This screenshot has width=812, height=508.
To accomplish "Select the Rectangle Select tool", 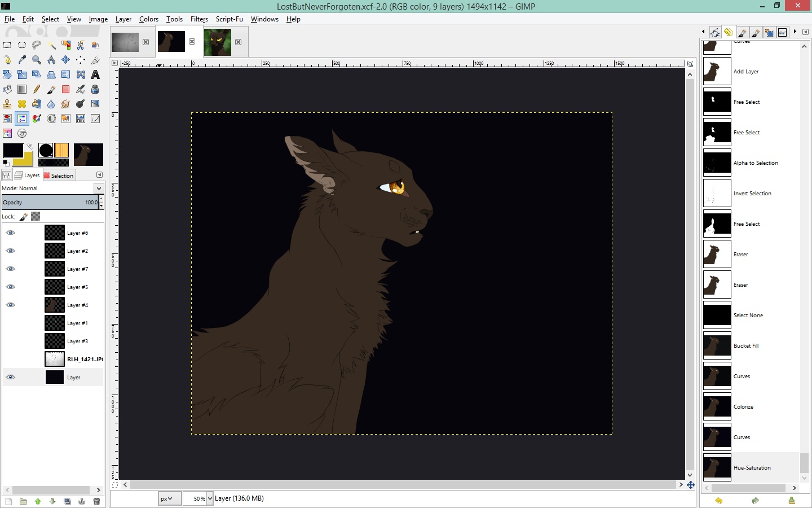I will [7, 45].
